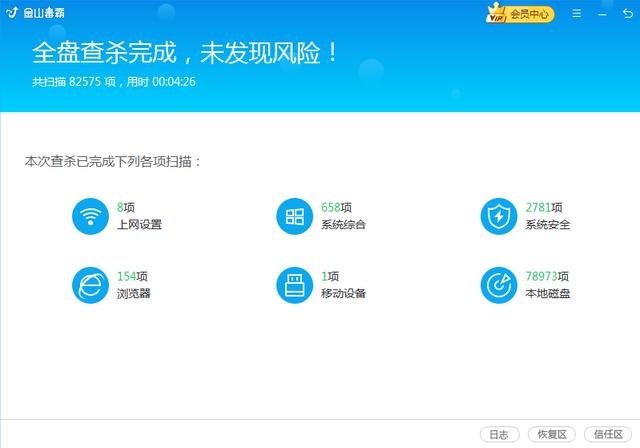Viewport: 640px width, 448px height.
Task: Select the 658项 count text
Action: tap(336, 207)
